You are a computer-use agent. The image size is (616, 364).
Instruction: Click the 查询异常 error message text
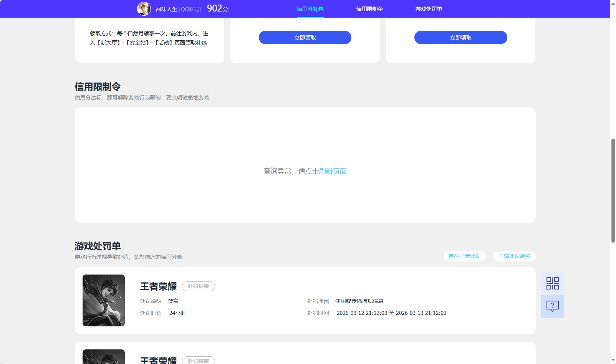click(305, 171)
